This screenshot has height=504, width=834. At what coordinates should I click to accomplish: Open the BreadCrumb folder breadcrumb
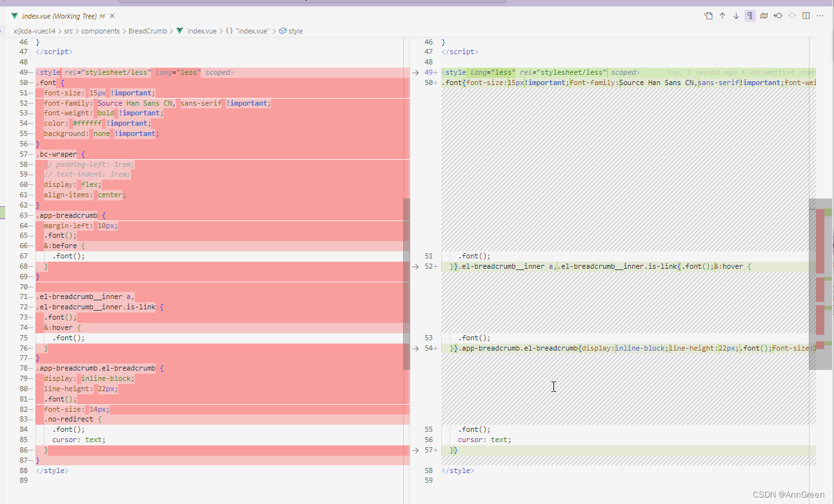[148, 31]
